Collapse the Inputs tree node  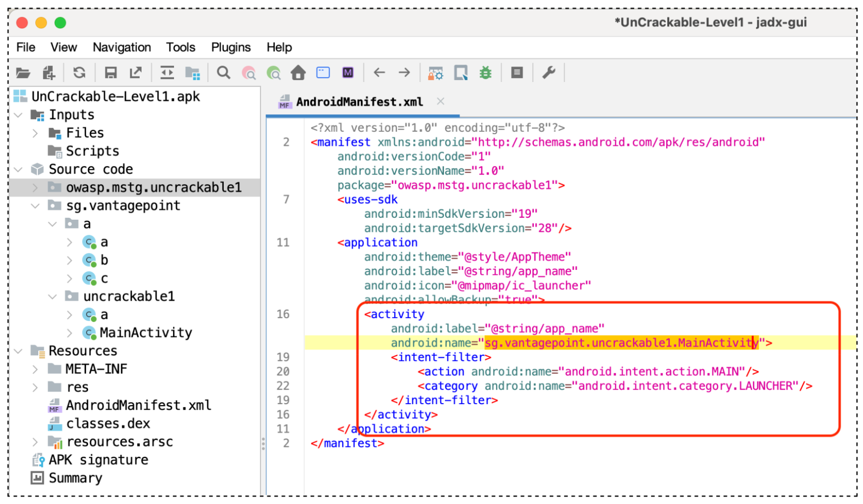tap(18, 115)
